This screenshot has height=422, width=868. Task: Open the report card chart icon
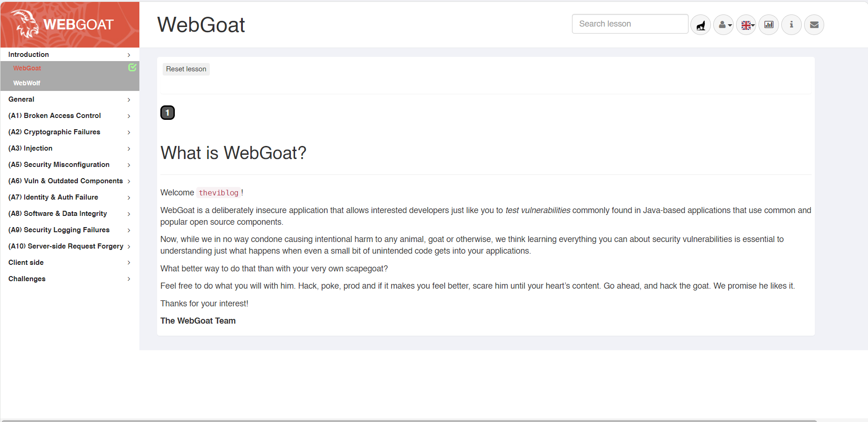pyautogui.click(x=769, y=25)
